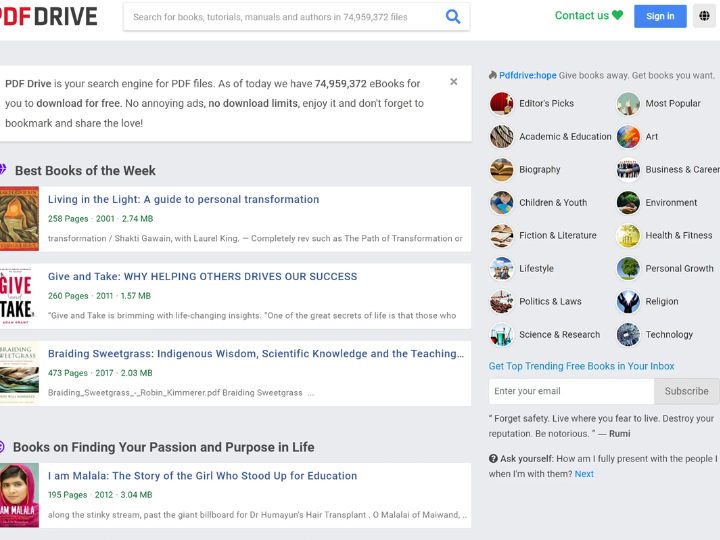The width and height of the screenshot is (720, 540).
Task: Click Braiding Sweetgrass cover thumbnail
Action: 19,373
